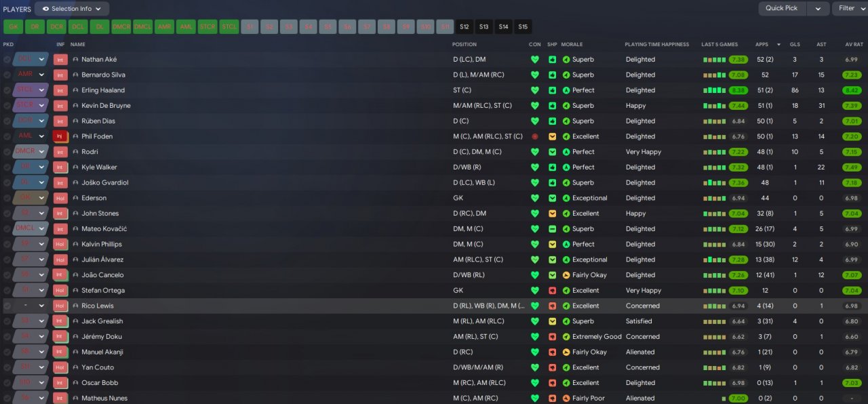Click Manuel Akanji's morale icon

click(x=566, y=352)
